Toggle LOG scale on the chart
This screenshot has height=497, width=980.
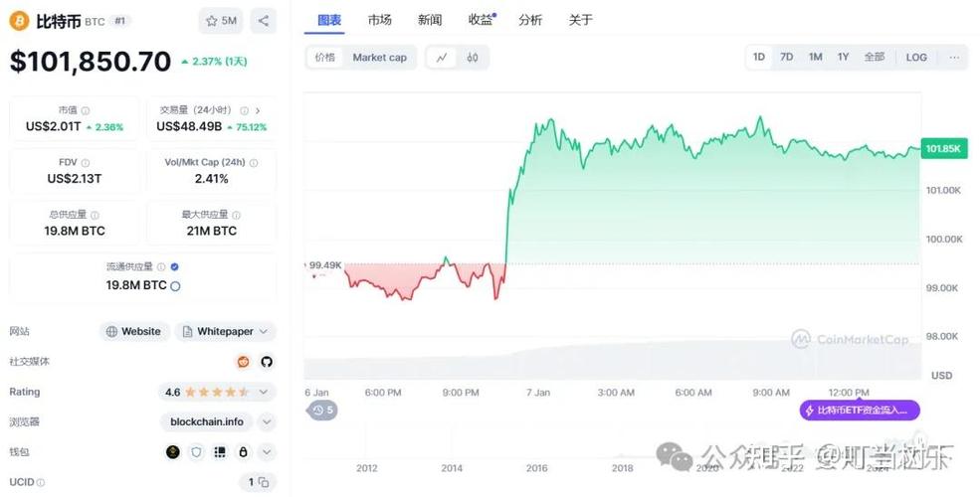(x=916, y=58)
